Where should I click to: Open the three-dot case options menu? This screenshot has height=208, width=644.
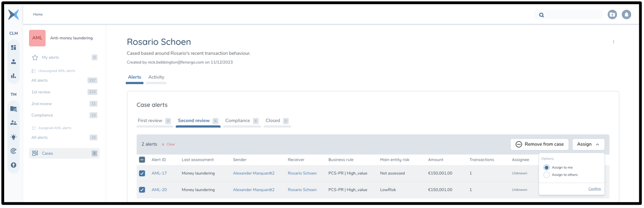[x=613, y=42]
